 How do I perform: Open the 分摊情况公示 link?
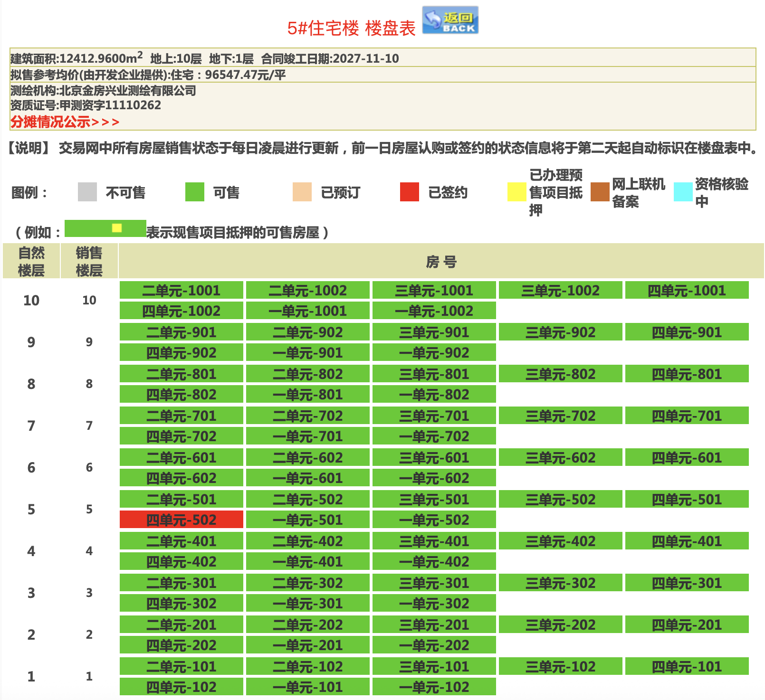[65, 122]
